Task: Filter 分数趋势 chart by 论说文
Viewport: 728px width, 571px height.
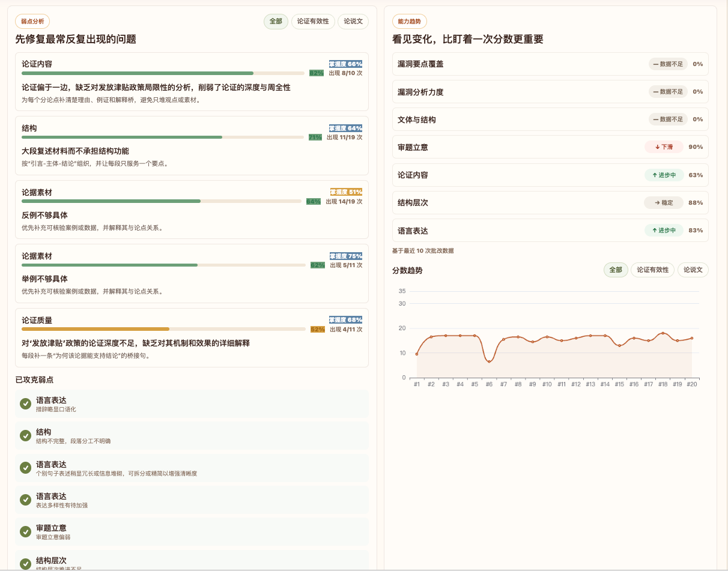Action: [693, 270]
